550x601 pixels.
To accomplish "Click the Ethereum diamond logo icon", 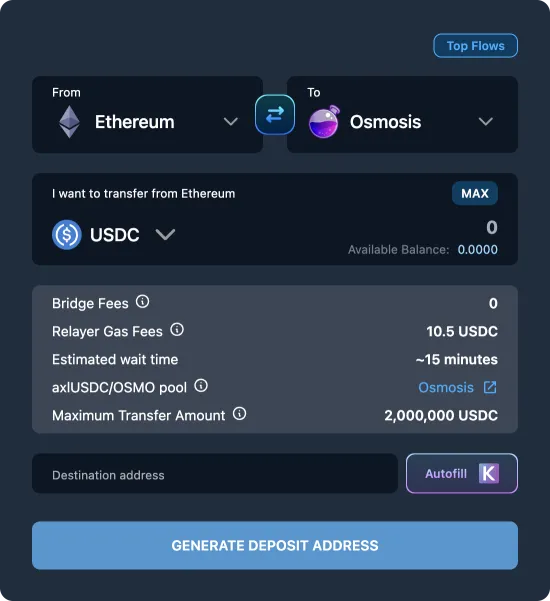I will coord(69,122).
